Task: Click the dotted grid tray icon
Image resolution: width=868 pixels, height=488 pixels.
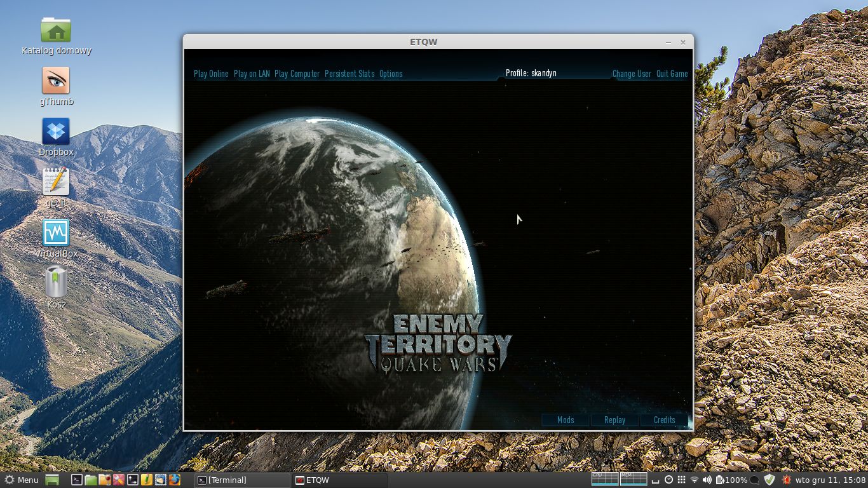Action: point(681,480)
